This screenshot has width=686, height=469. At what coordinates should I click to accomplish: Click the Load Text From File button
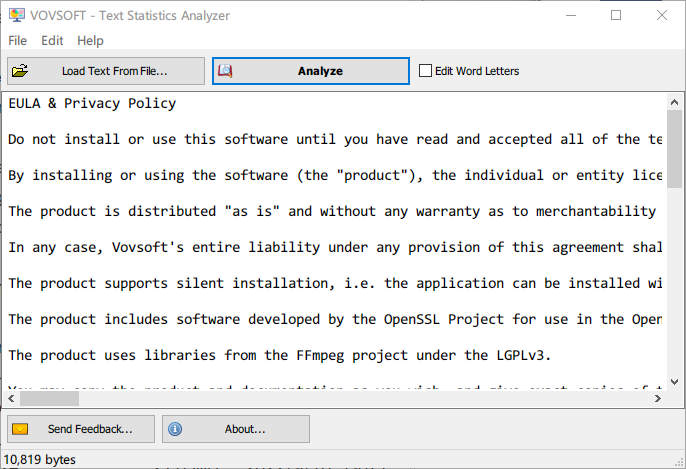(106, 71)
